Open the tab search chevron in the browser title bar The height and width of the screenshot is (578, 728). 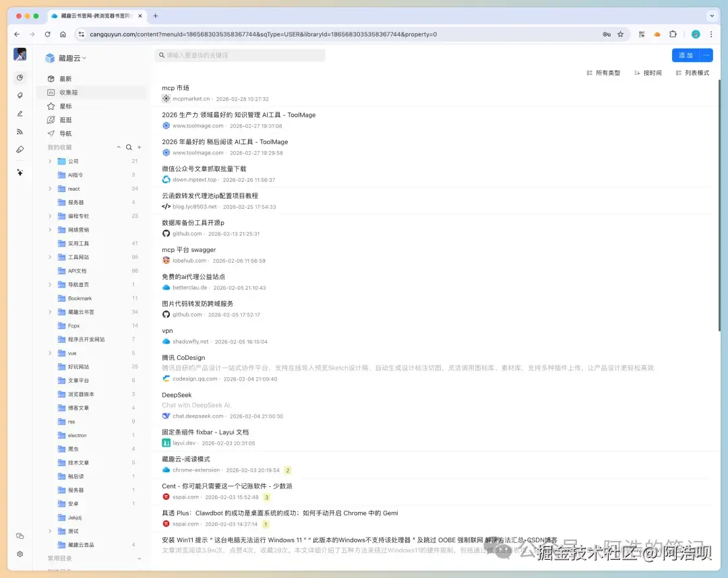712,15
